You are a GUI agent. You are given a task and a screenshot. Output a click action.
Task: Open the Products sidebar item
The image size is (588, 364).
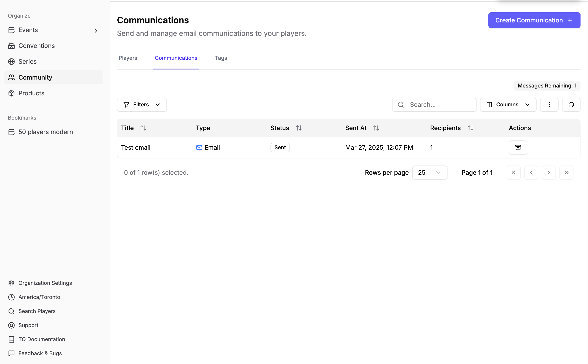coord(31,93)
